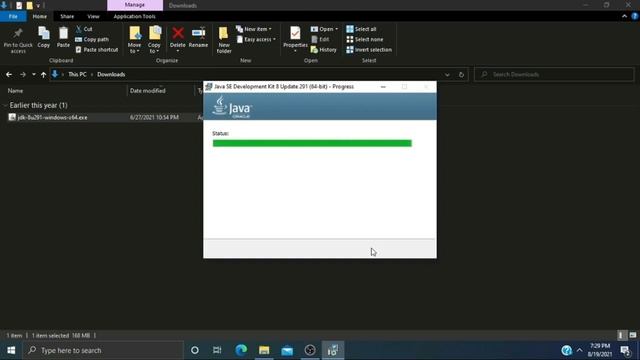Collapse the Earlier this year group
The image size is (640, 360).
pyautogui.click(x=5, y=105)
